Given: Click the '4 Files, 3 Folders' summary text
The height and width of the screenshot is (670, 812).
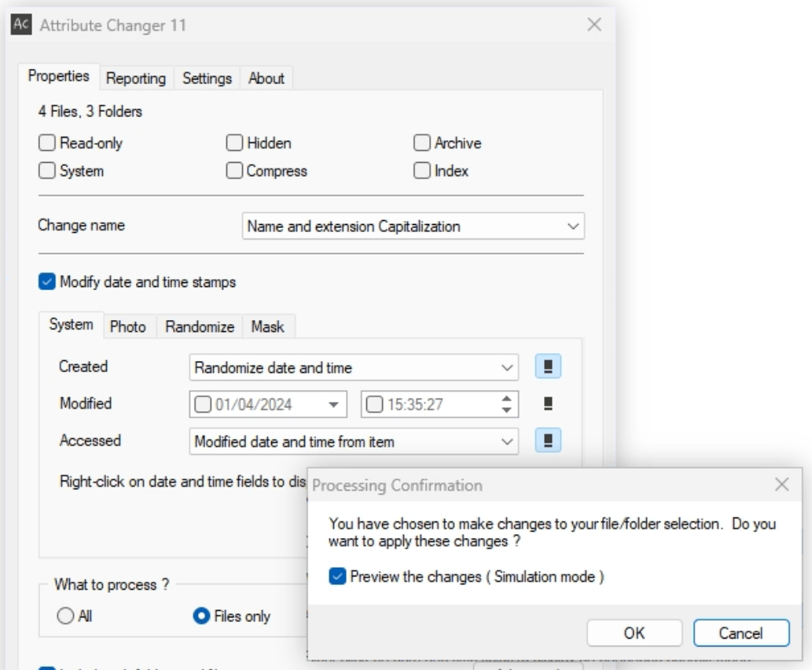Looking at the screenshot, I should pyautogui.click(x=90, y=112).
